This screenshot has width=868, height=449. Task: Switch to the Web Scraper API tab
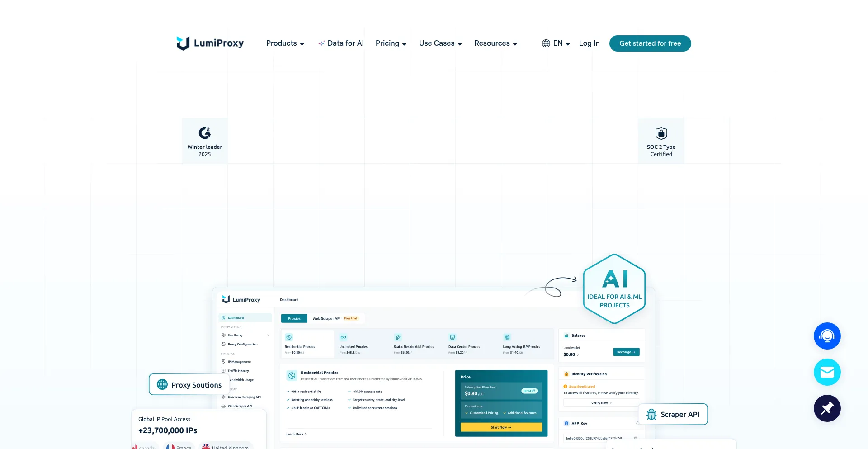(x=335, y=318)
